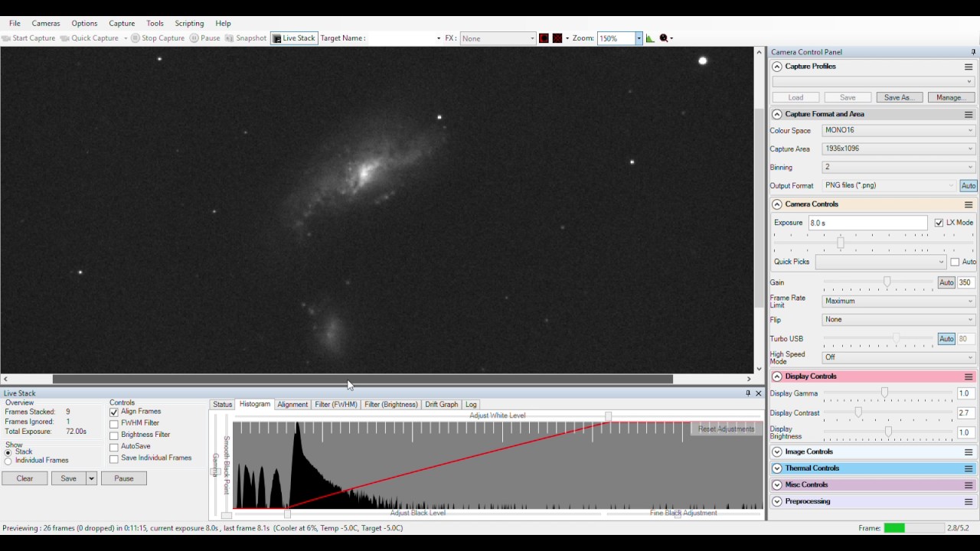Image resolution: width=980 pixels, height=551 pixels.
Task: Click the red circle reticule icon beside FX
Action: click(544, 38)
